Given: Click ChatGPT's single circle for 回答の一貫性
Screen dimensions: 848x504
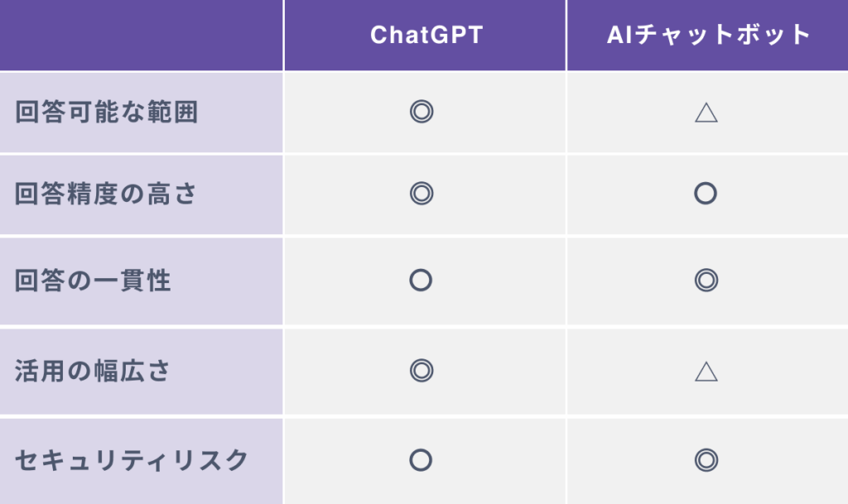Looking at the screenshot, I should coord(422,281).
